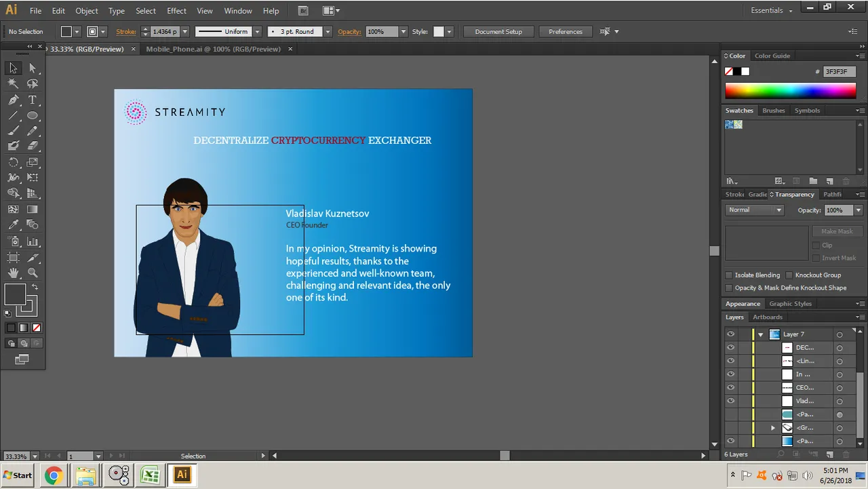Toggle visibility of the CEO... sublayer
The width and height of the screenshot is (868, 489).
[x=730, y=387]
